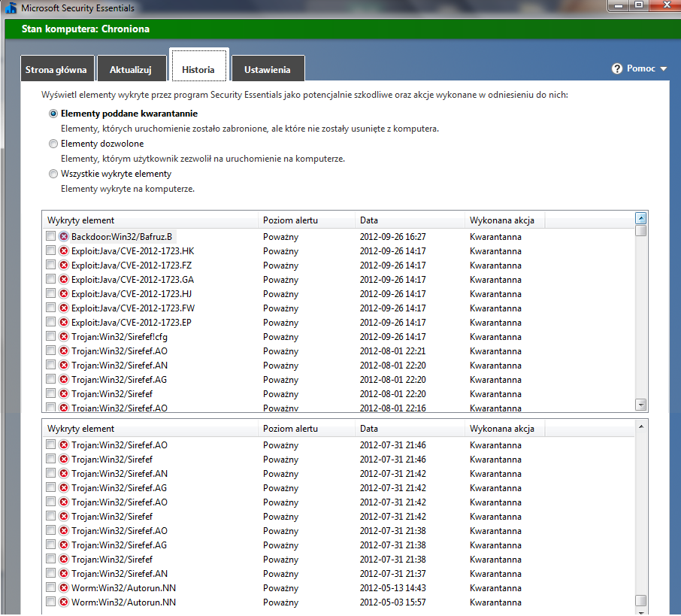This screenshot has height=616, width=681.
Task: Check the box for Exploit:Java/CVE-2012-1723.EP
Action: tap(50, 322)
